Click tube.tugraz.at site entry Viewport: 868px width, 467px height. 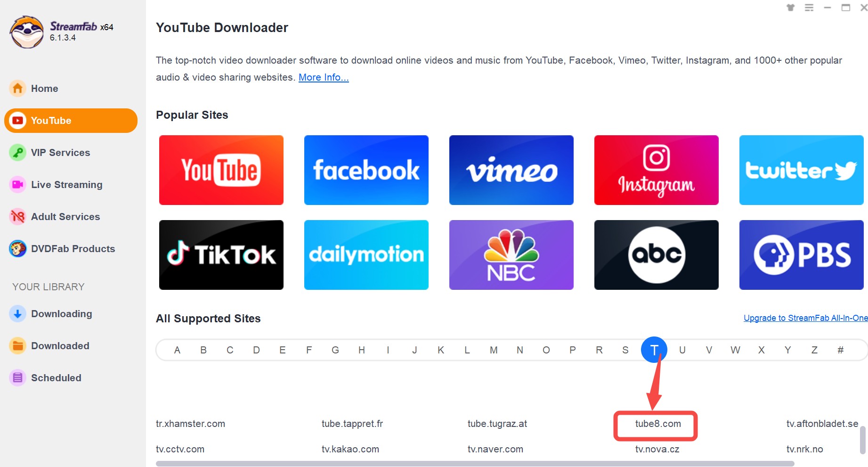(x=497, y=424)
